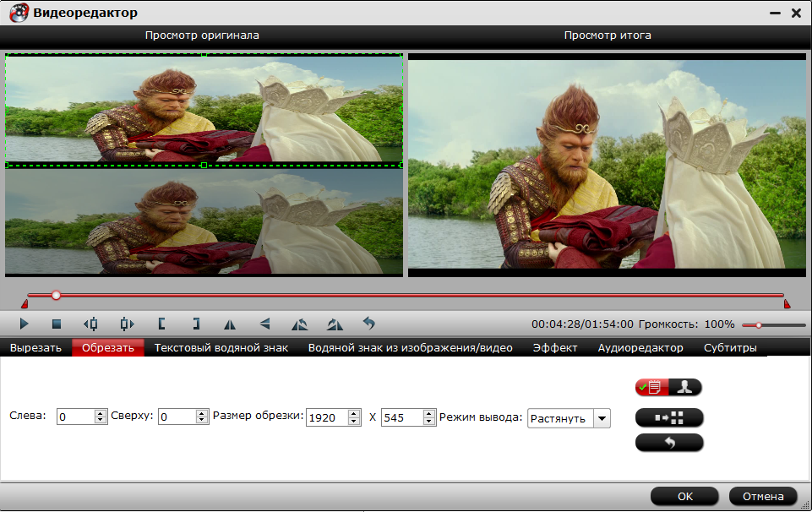Increase Сверху value with up arrow
The width and height of the screenshot is (812, 512).
tap(202, 413)
